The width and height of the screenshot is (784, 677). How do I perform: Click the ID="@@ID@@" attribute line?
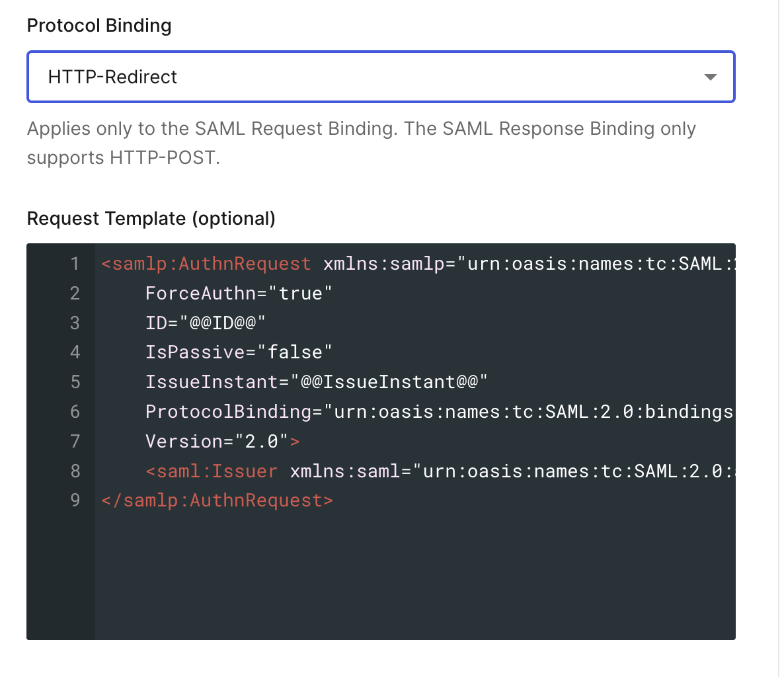[x=205, y=323]
